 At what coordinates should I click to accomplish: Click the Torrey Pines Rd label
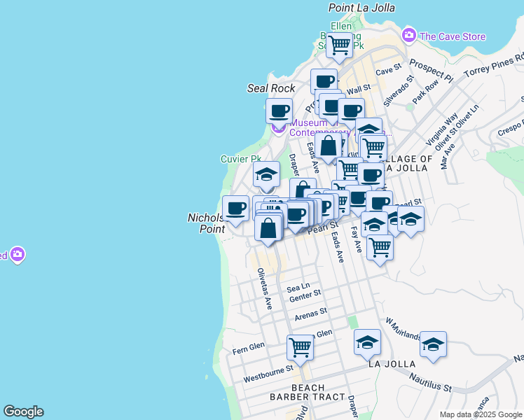click(494, 66)
